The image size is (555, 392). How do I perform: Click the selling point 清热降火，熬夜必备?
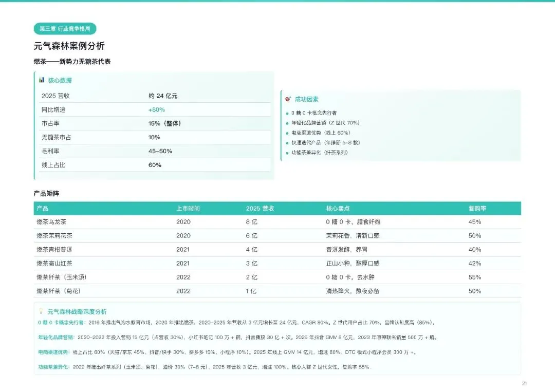click(353, 291)
